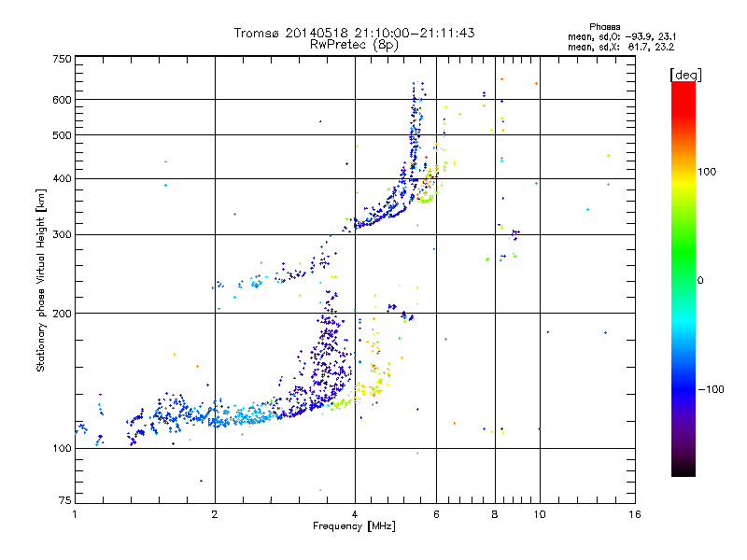Click the 'Frequency [MHz]' axis label
This screenshot has height=560, width=747.
click(x=354, y=526)
